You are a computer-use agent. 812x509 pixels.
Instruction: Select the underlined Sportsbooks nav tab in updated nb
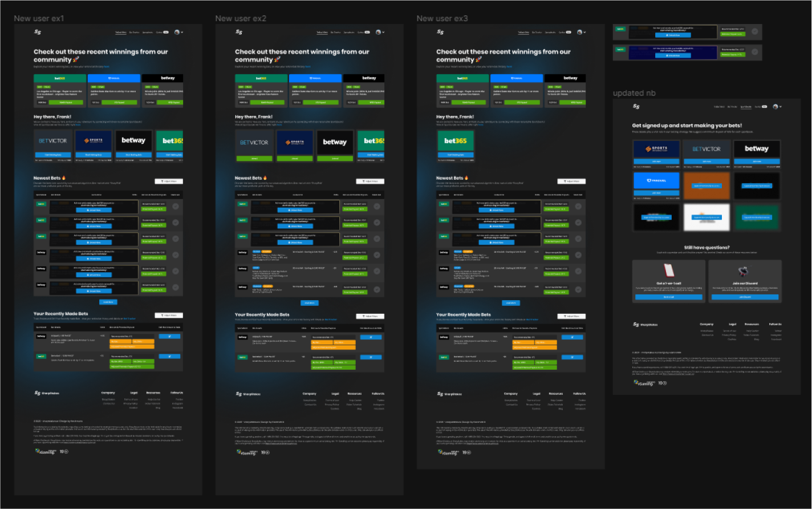point(746,106)
